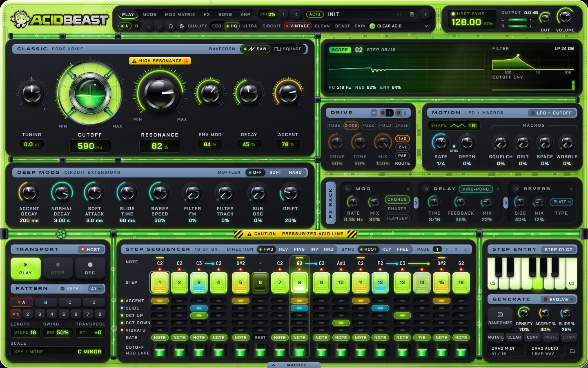Toggle the Ping-Pong delay mode
Screen dimensions: 588x368
click(476, 189)
